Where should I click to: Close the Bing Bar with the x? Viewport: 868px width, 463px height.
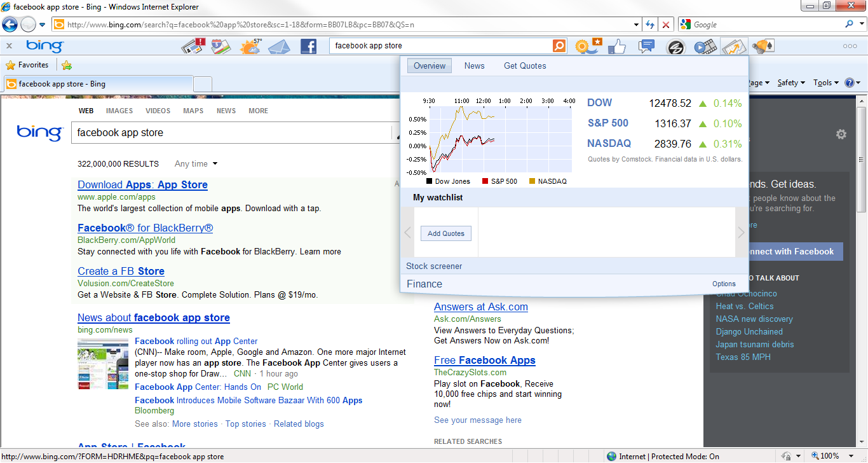(x=10, y=46)
